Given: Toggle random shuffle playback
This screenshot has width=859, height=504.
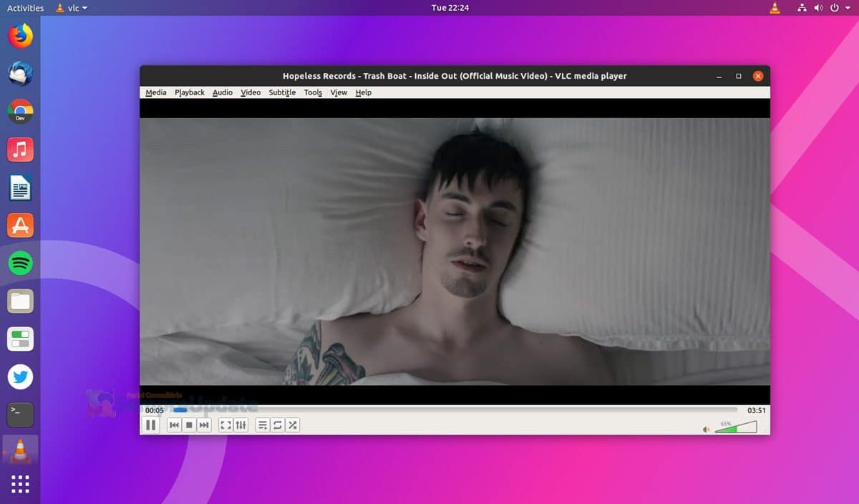Looking at the screenshot, I should pos(292,425).
